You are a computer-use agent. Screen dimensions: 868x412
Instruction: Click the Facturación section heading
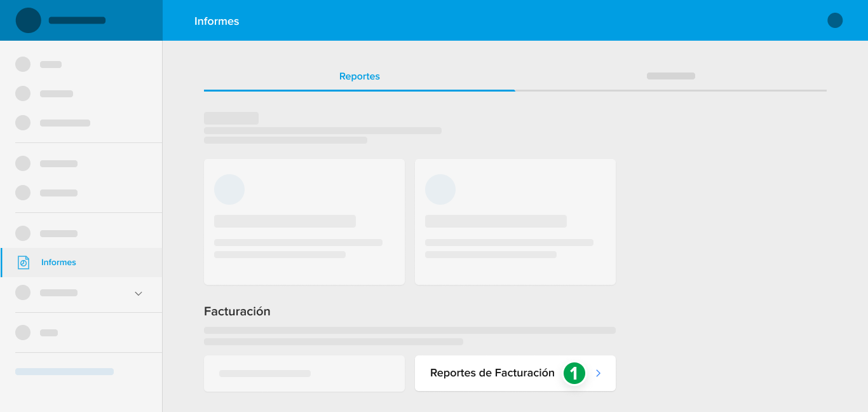click(237, 312)
